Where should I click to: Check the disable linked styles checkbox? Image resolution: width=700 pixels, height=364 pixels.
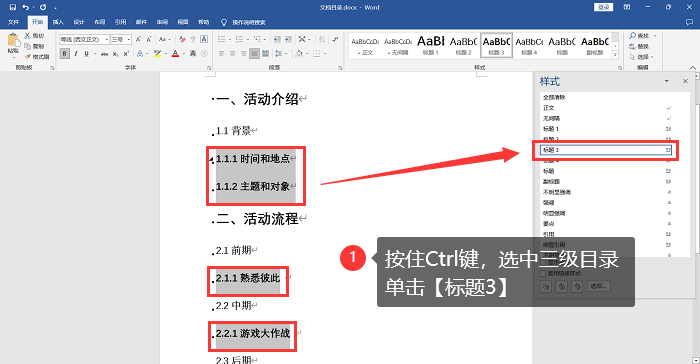pos(543,273)
